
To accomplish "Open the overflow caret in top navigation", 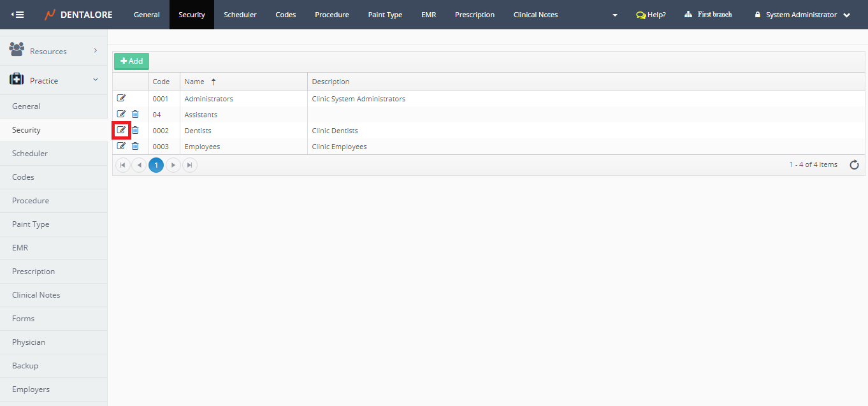I will coord(614,15).
